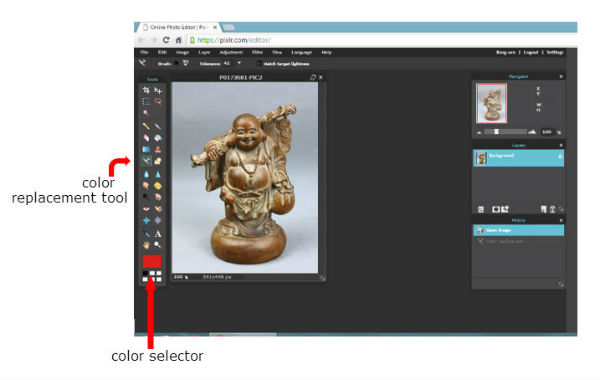
Task: Click the navigator zoom-out mountain icon
Action: pos(479,132)
